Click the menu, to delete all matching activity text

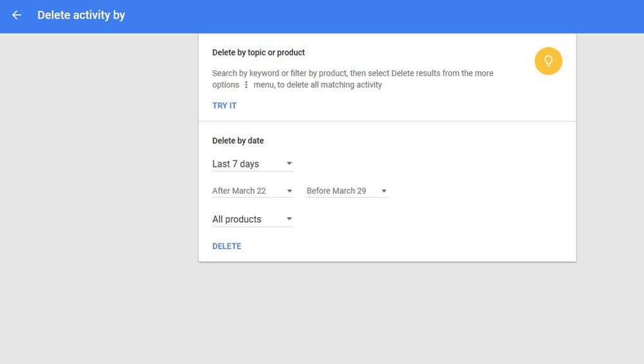[317, 84]
